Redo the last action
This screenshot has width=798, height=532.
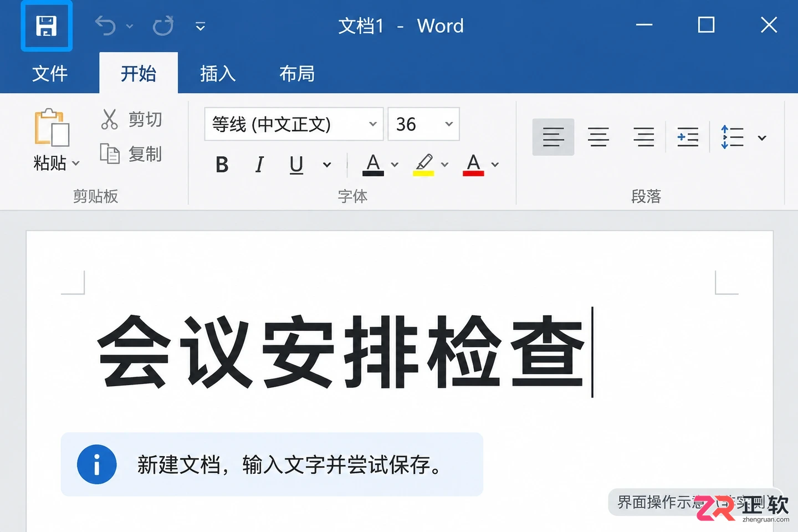pyautogui.click(x=163, y=25)
